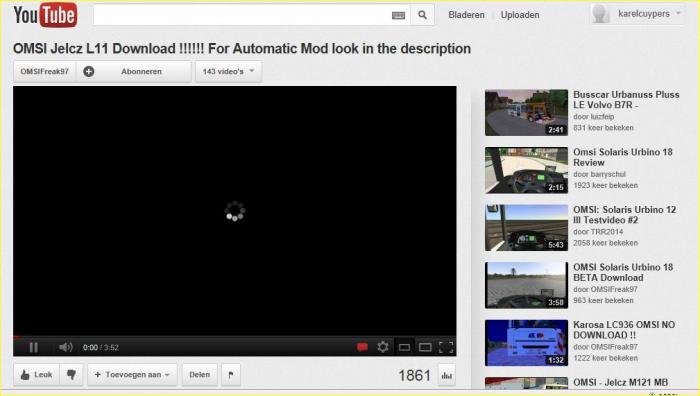
Task: Click the YouTube logo
Action: point(45,15)
